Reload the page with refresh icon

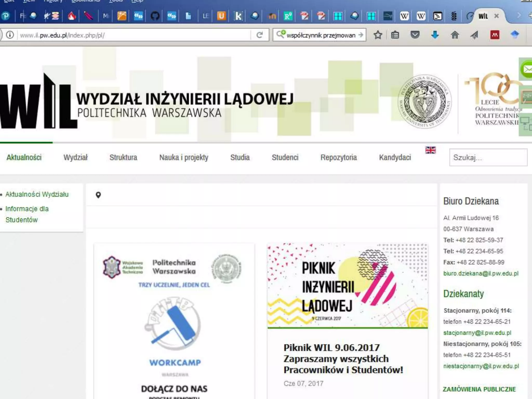point(259,35)
